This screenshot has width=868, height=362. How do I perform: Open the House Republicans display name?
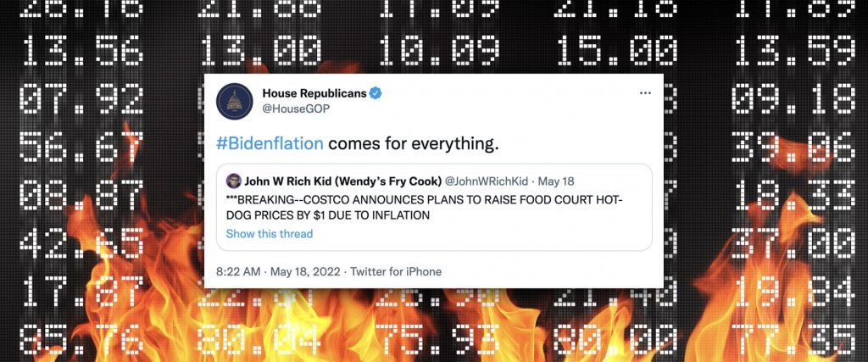pyautogui.click(x=314, y=93)
